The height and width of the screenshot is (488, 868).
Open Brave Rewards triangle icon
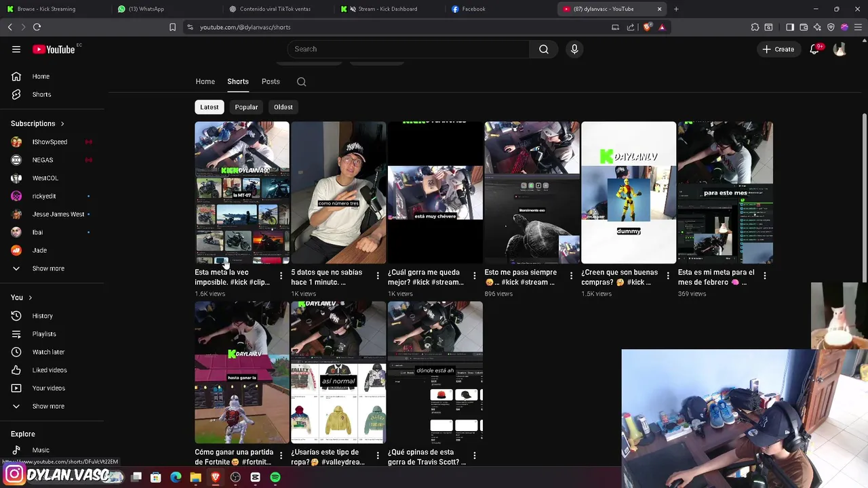(x=662, y=27)
